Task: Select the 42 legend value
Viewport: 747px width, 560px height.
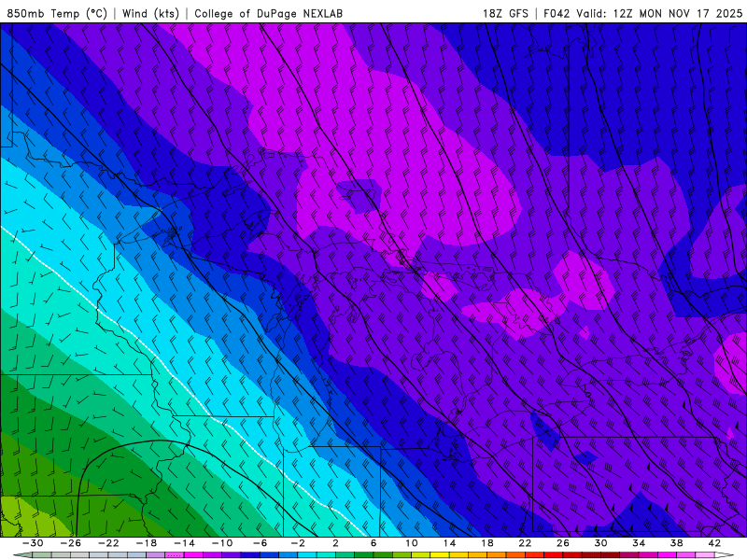Action: pyautogui.click(x=714, y=543)
